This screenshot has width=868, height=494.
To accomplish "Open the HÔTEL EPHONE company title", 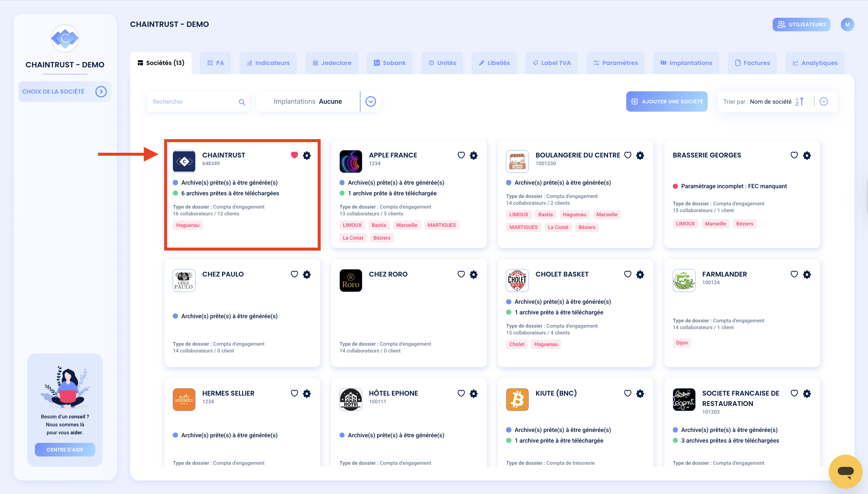I will [393, 393].
